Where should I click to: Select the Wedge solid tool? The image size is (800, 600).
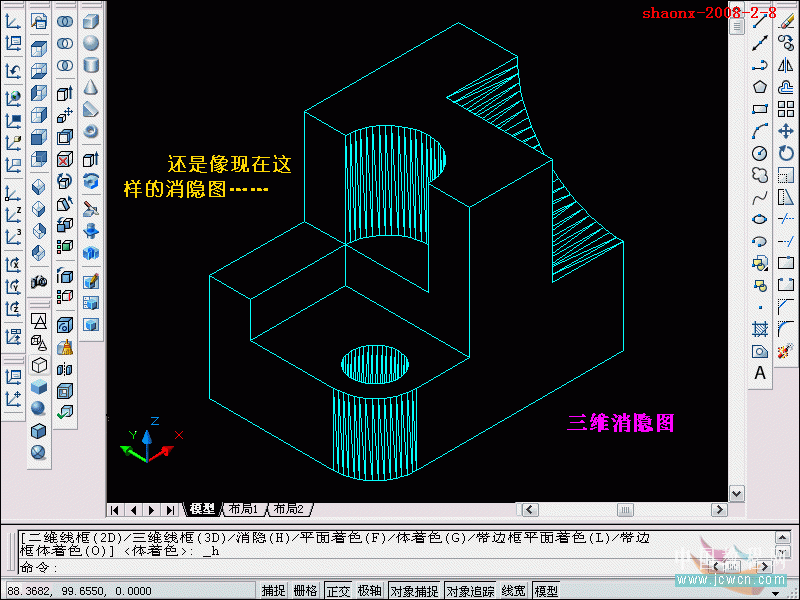pyautogui.click(x=91, y=109)
